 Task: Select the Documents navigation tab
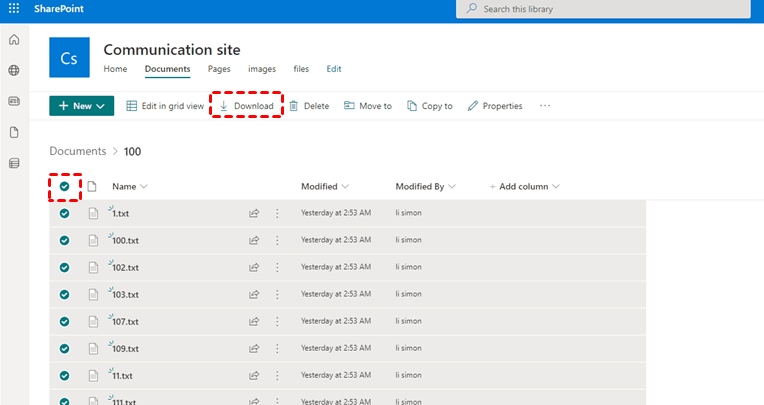coord(167,69)
